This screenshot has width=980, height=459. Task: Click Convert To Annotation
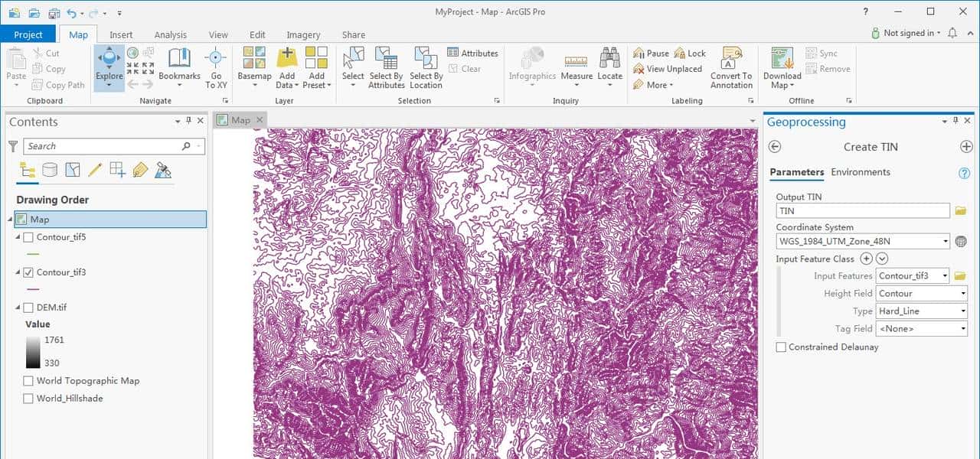tap(731, 67)
